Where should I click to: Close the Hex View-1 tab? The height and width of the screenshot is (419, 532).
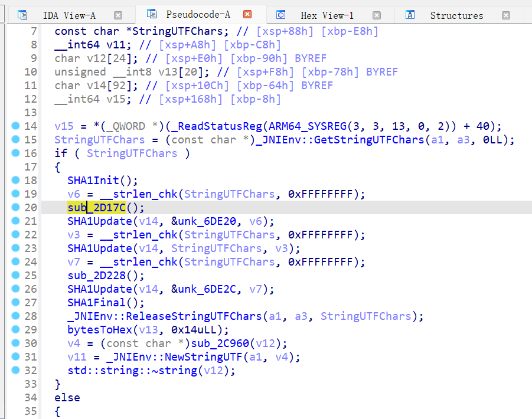[x=377, y=15]
